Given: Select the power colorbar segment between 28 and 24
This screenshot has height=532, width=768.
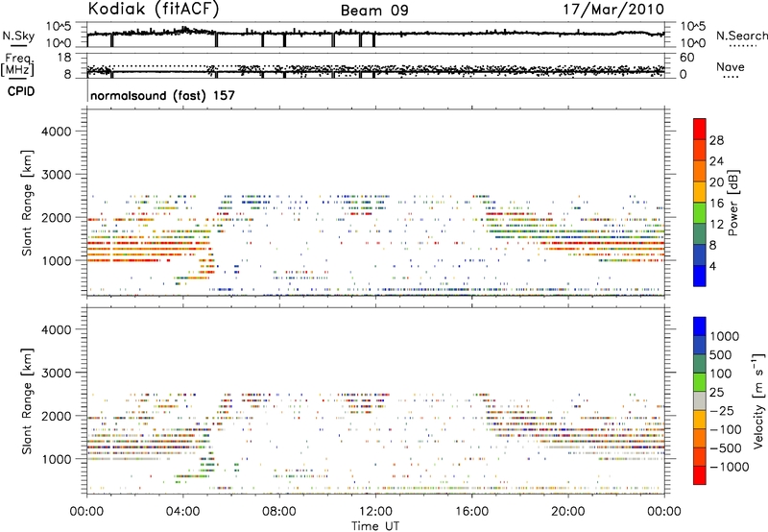Looking at the screenshot, I should (x=700, y=151).
